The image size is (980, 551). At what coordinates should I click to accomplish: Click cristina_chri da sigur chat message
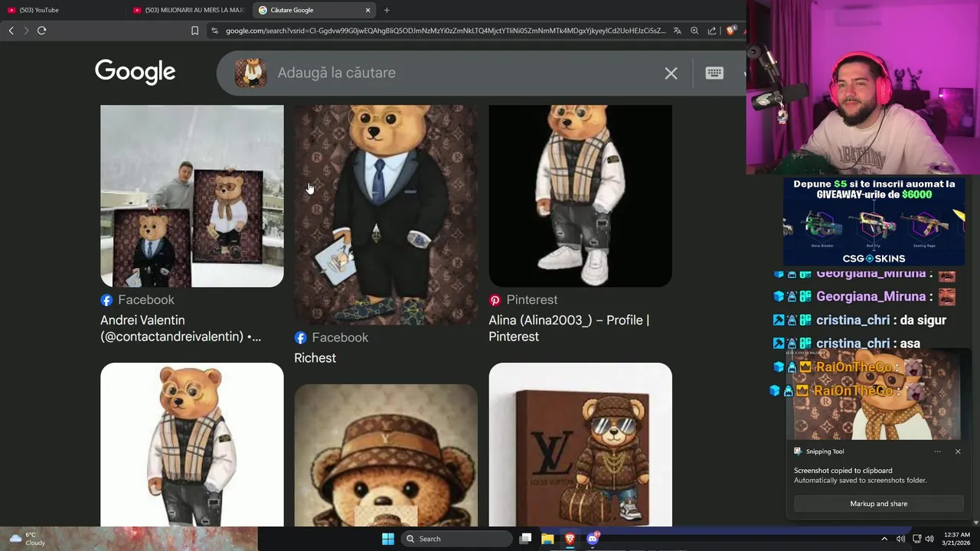pyautogui.click(x=861, y=321)
